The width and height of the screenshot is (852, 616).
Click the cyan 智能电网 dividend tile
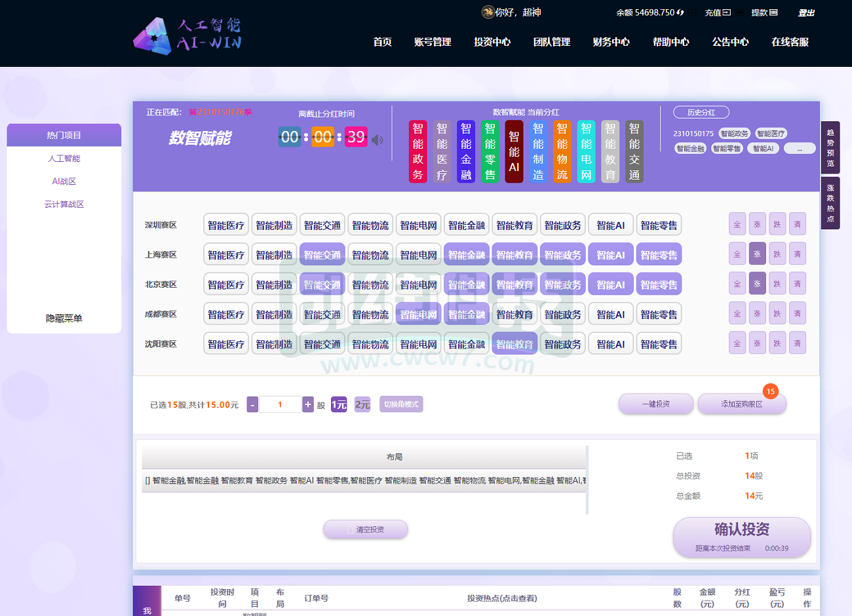click(586, 151)
